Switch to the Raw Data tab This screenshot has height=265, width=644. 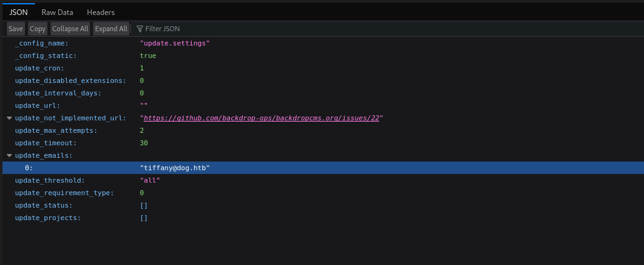tap(57, 12)
